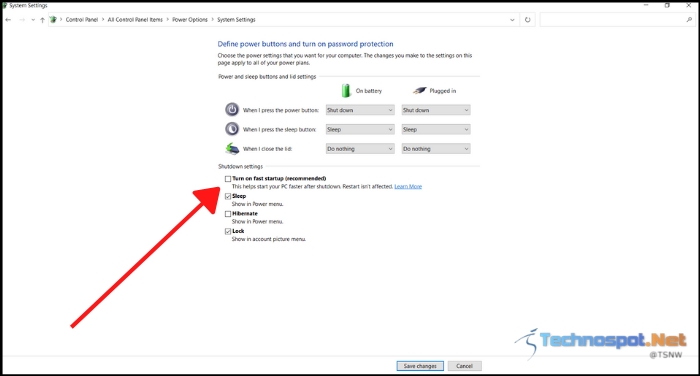The width and height of the screenshot is (700, 376).
Task: Go up one level with up arrow
Action: [x=42, y=20]
